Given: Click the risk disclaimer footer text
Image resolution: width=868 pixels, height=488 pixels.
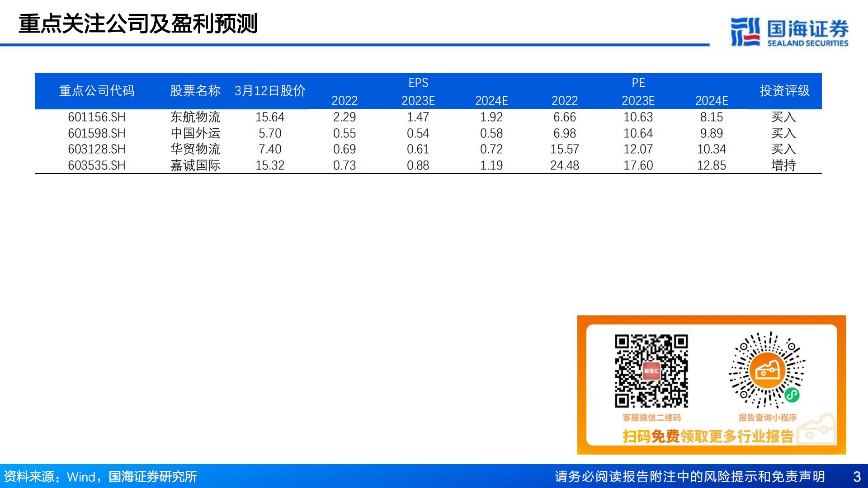Looking at the screenshot, I should coord(690,477).
